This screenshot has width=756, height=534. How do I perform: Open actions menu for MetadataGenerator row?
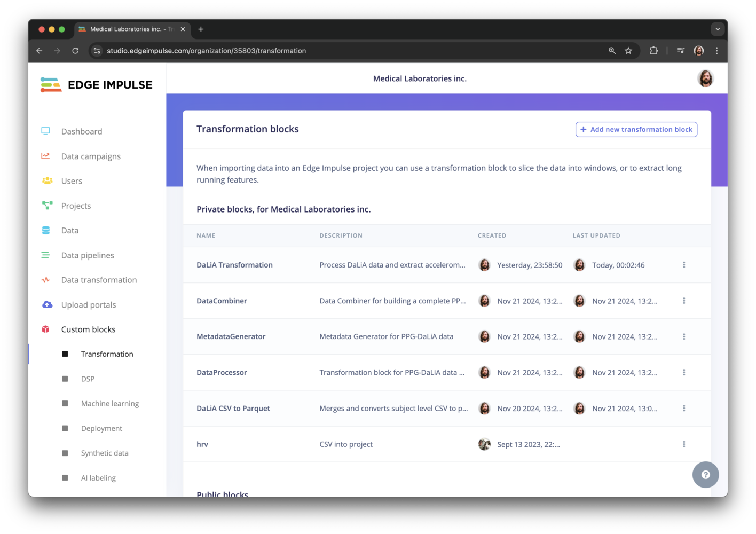tap(684, 336)
